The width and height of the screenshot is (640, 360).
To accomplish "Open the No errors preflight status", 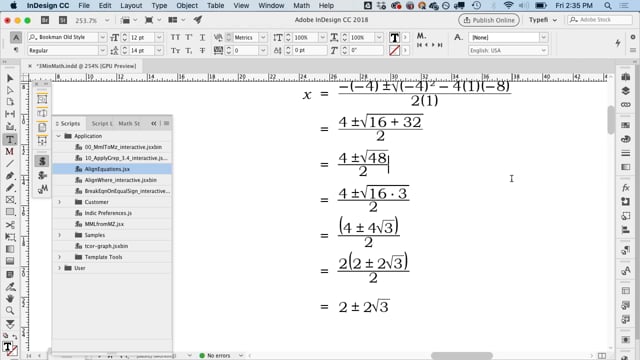I will tap(219, 356).
